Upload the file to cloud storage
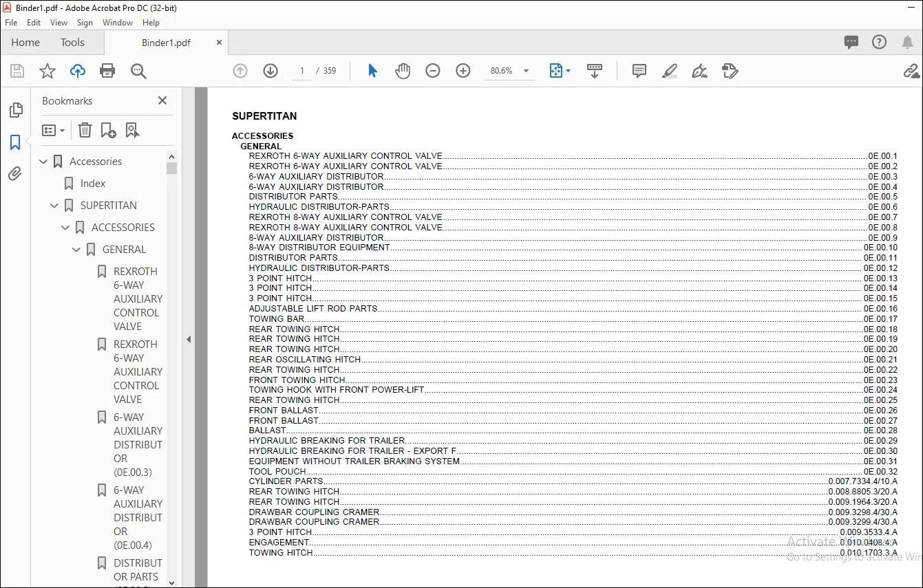The image size is (923, 588). coord(78,71)
